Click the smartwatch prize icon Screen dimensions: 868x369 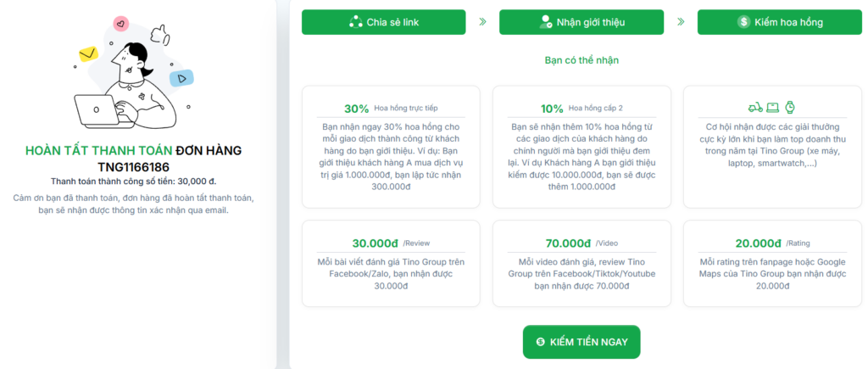[789, 108]
